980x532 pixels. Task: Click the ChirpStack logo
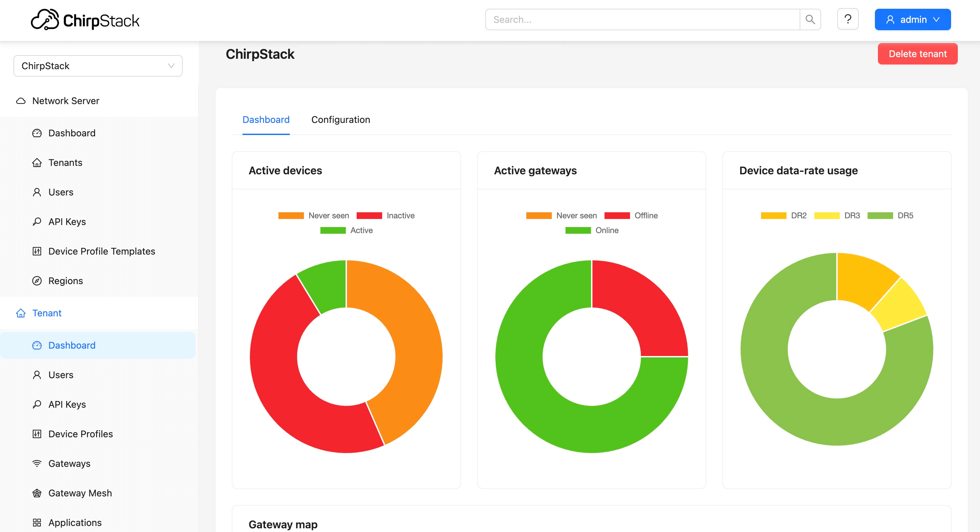(x=85, y=20)
